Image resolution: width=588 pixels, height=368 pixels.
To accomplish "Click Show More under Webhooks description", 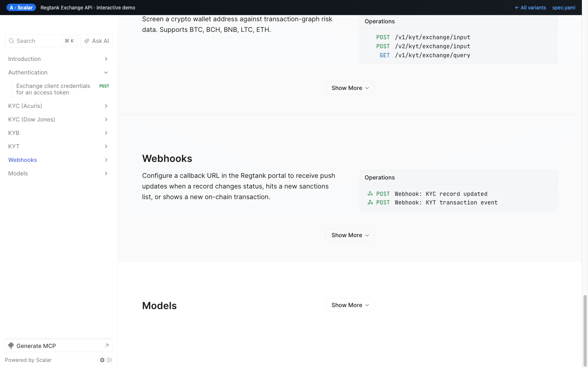I will [350, 235].
